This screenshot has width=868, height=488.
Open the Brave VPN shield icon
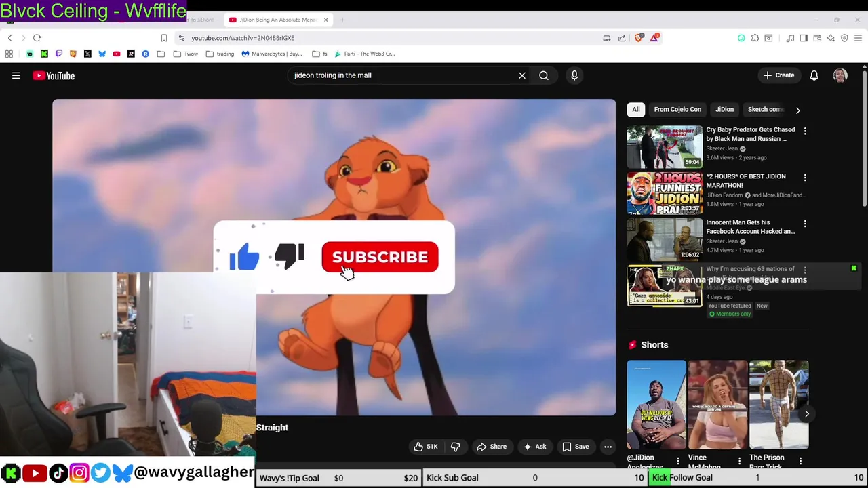[x=844, y=38]
